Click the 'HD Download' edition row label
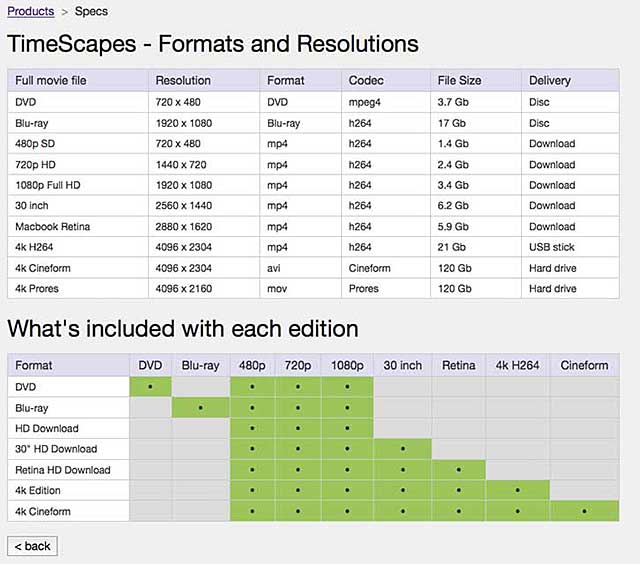The height and width of the screenshot is (564, 640). pyautogui.click(x=47, y=429)
